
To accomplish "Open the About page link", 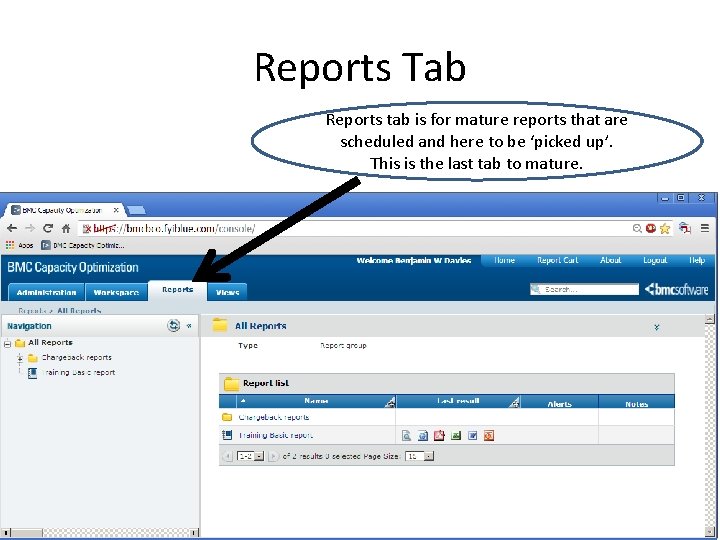I will [x=610, y=260].
